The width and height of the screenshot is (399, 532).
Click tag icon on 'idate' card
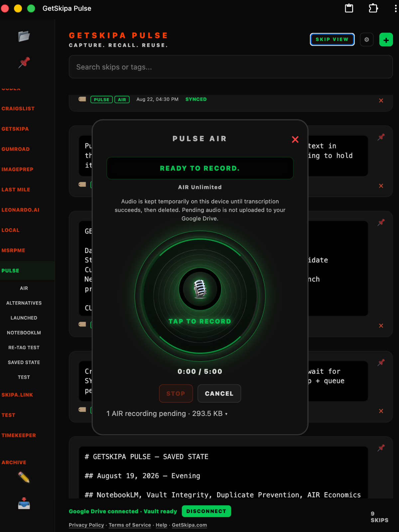[82, 324]
